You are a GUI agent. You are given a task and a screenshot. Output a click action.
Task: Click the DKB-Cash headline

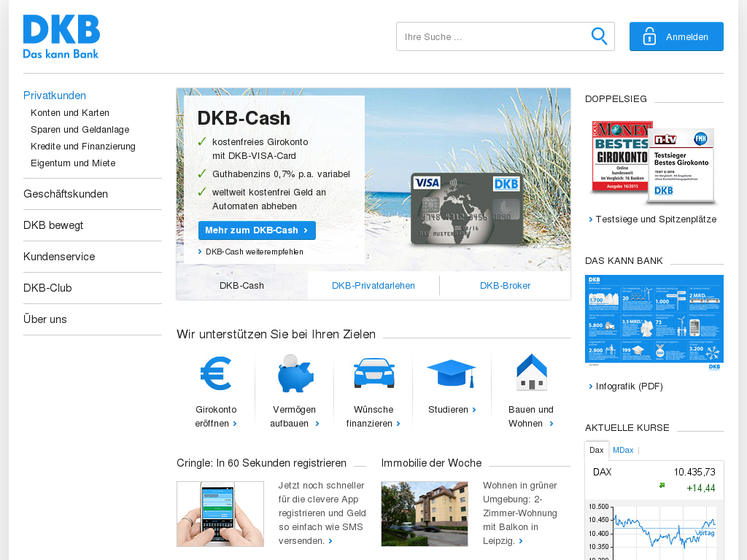244,118
